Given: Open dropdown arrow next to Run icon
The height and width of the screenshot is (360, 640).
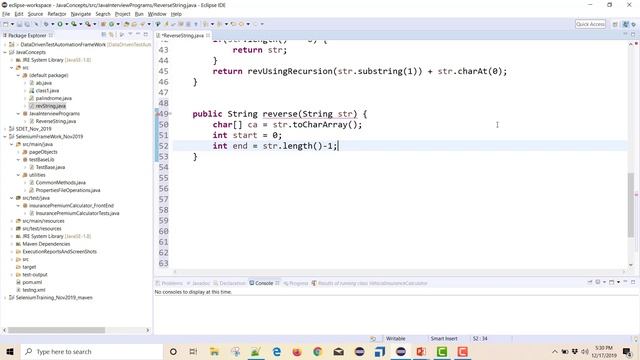Looking at the screenshot, I should tap(67, 24).
